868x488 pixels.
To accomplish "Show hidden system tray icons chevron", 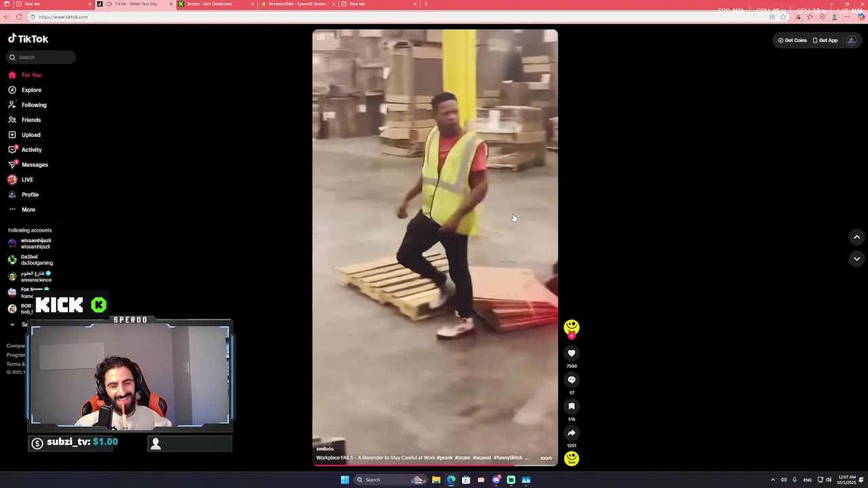I will pyautogui.click(x=772, y=480).
